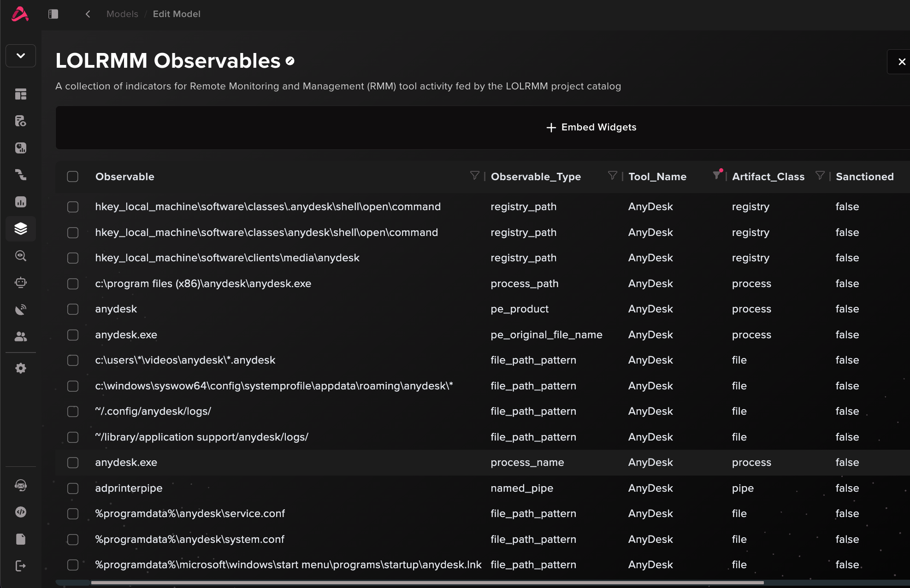The width and height of the screenshot is (910, 588).
Task: Check the c:\users\*\videos\anydesk\*.anydesk row
Action: (73, 360)
